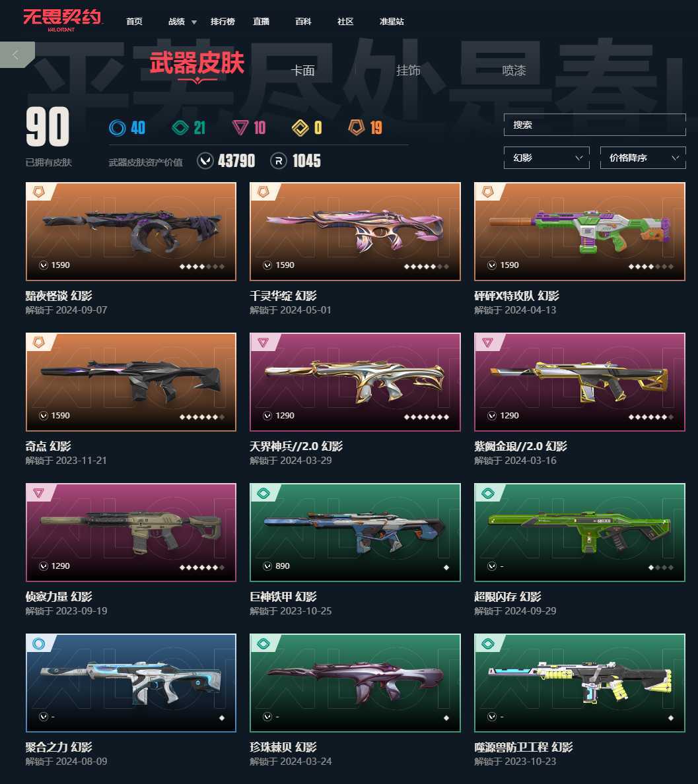Screen dimensions: 698x784
Task: Open the 价格降序 sort dropdown
Action: [x=643, y=158]
